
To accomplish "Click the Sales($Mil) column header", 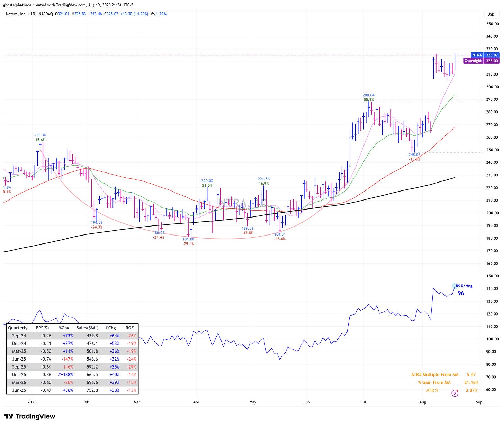I will (x=88, y=328).
